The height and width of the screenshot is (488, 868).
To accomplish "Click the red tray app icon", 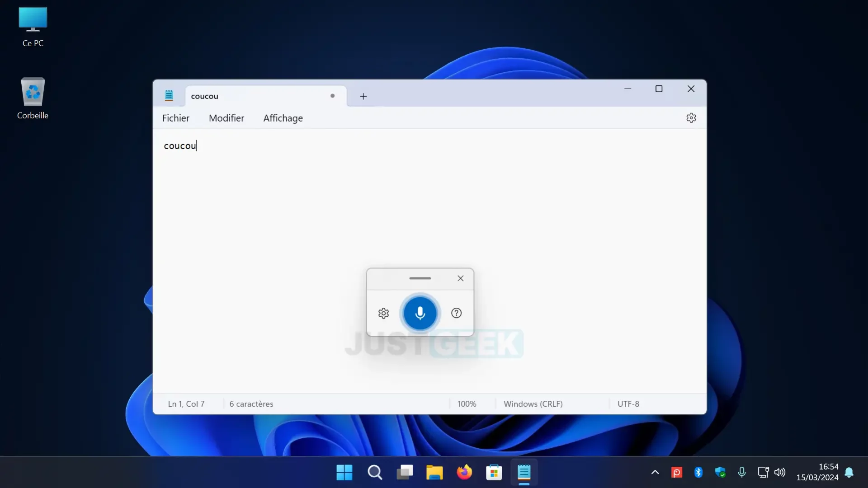I will (677, 473).
